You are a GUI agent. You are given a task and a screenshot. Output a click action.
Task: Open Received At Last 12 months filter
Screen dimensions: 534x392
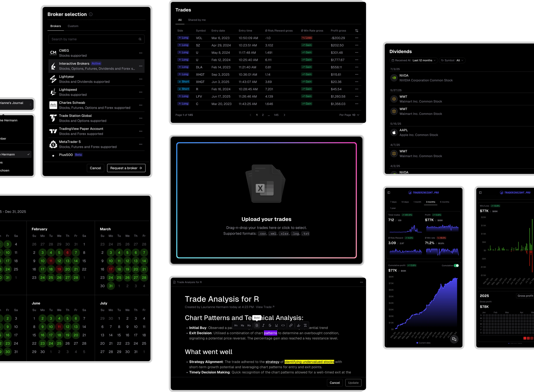click(x=413, y=60)
